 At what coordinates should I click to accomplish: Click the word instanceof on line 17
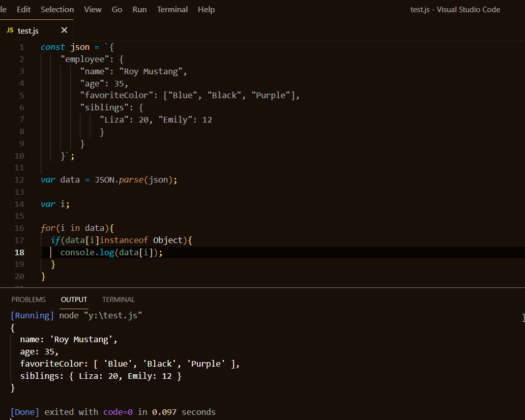(x=125, y=240)
